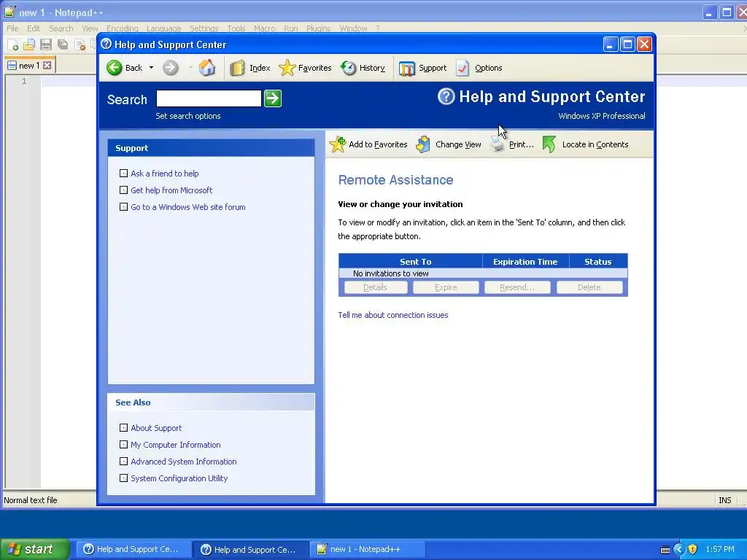Viewport: 747px width, 560px height.
Task: Open Get help from Microsoft
Action: click(x=171, y=190)
